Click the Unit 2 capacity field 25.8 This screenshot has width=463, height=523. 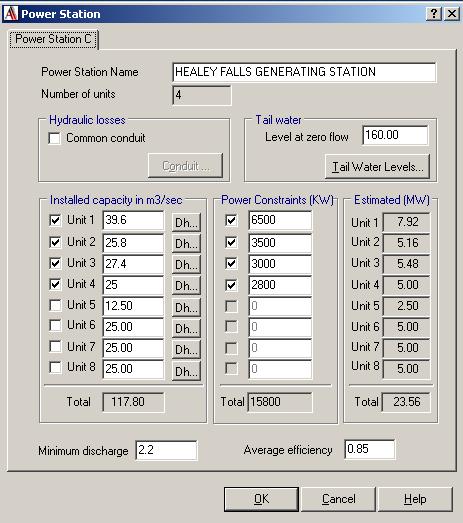[x=133, y=242]
